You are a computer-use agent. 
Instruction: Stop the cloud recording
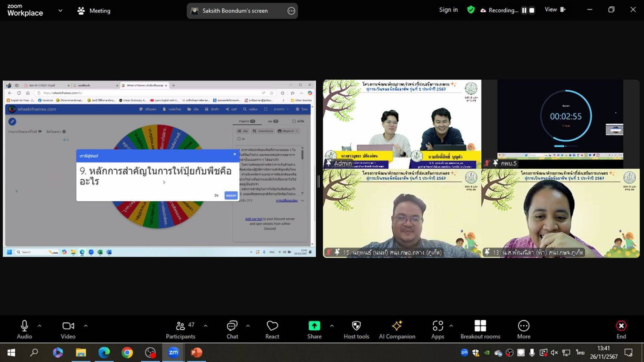[x=532, y=10]
